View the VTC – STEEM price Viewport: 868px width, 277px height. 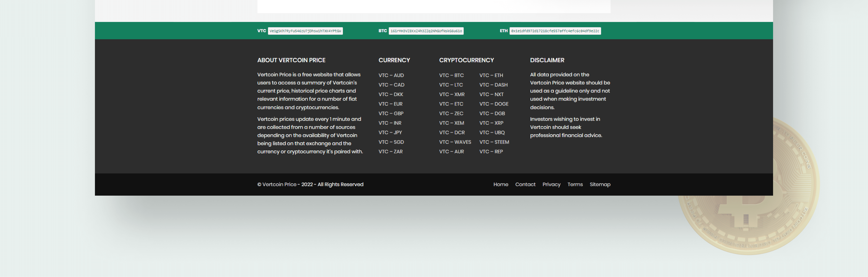tap(494, 142)
